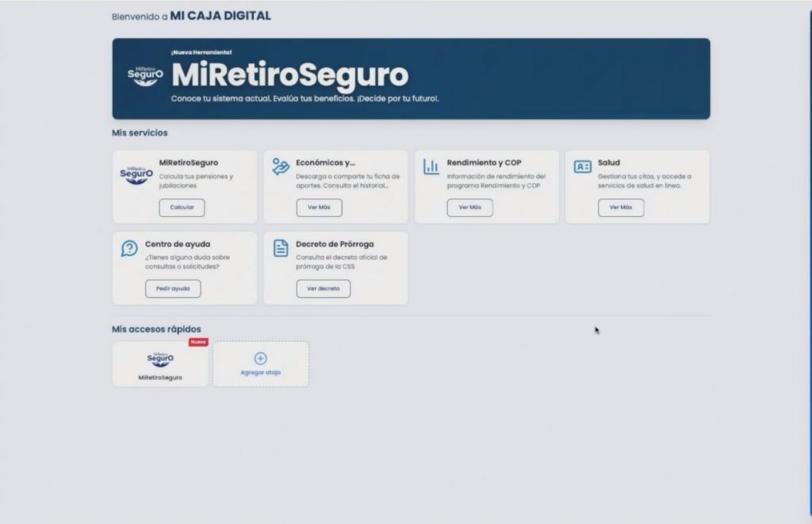This screenshot has height=524, width=812.
Task: Click 'Consulta el decreto oficial' description text
Action: tap(341, 262)
